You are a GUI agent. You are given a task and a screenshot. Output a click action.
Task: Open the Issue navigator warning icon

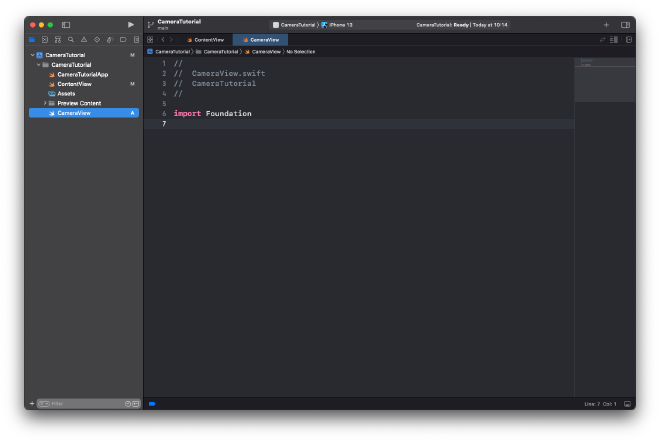pyautogui.click(x=83, y=40)
